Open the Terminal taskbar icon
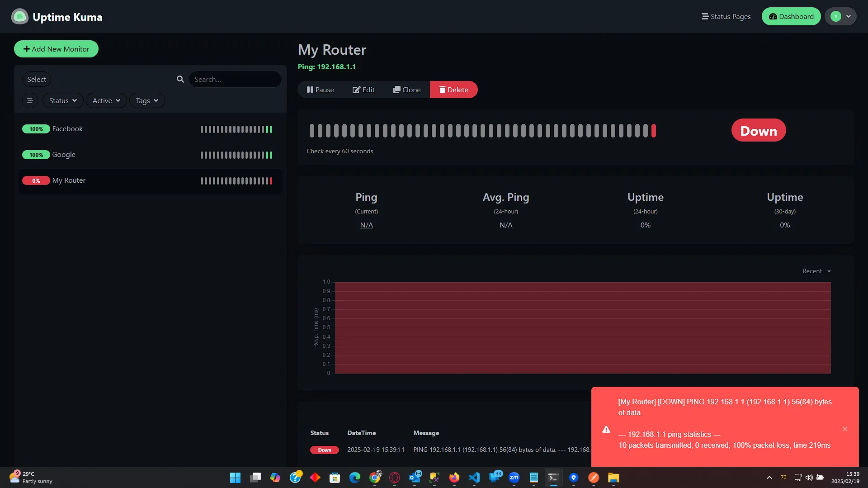Screen dimensions: 868x488 (553, 478)
